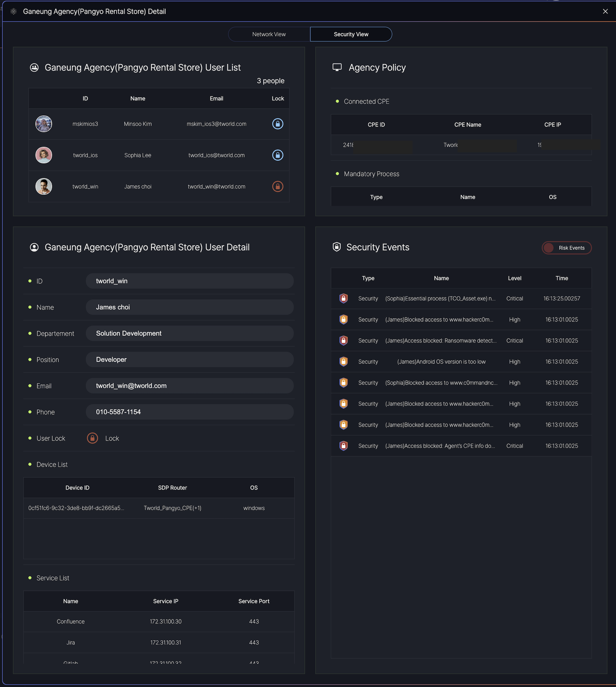Select the Security View tab
Image resolution: width=616 pixels, height=687 pixels.
point(351,34)
